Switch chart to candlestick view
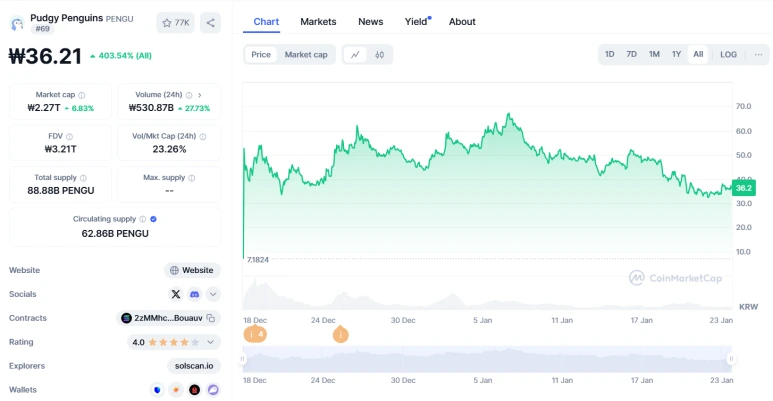 click(380, 55)
